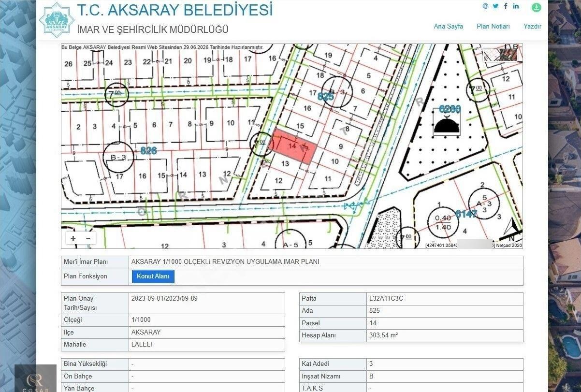Viewport: 581px width, 392px height.
Task: Switch to the satellite imagery map thumbnail
Action: click(509, 55)
